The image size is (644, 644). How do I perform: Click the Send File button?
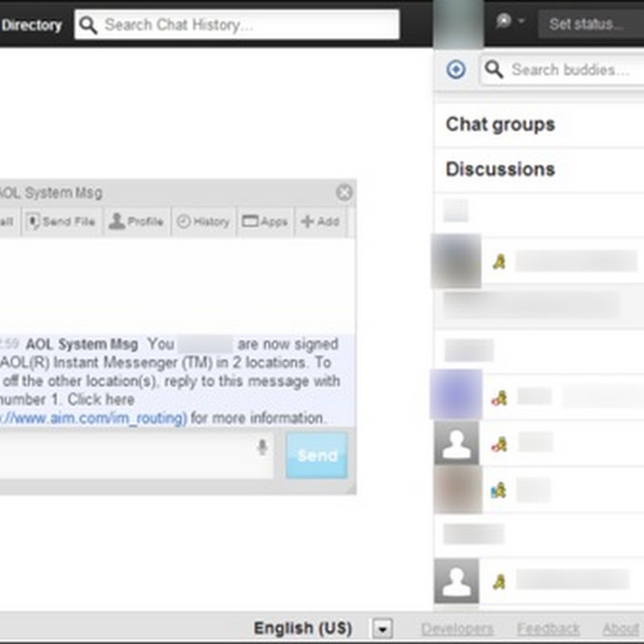pos(62,221)
